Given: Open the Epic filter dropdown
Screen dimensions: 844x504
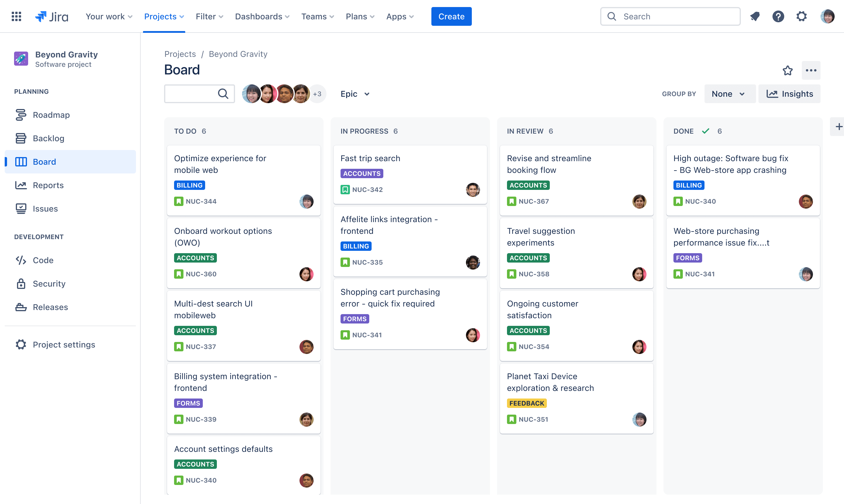Looking at the screenshot, I should pyautogui.click(x=355, y=93).
